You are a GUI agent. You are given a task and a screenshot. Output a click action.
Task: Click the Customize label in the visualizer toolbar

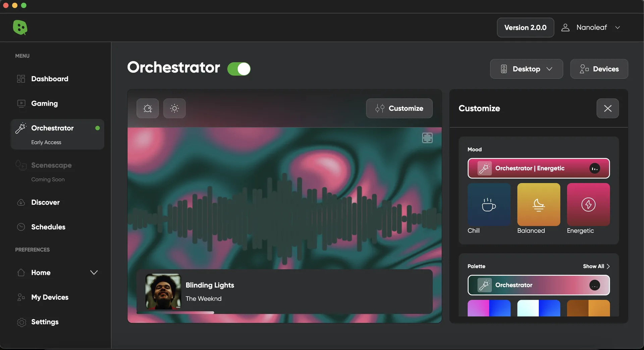(406, 108)
